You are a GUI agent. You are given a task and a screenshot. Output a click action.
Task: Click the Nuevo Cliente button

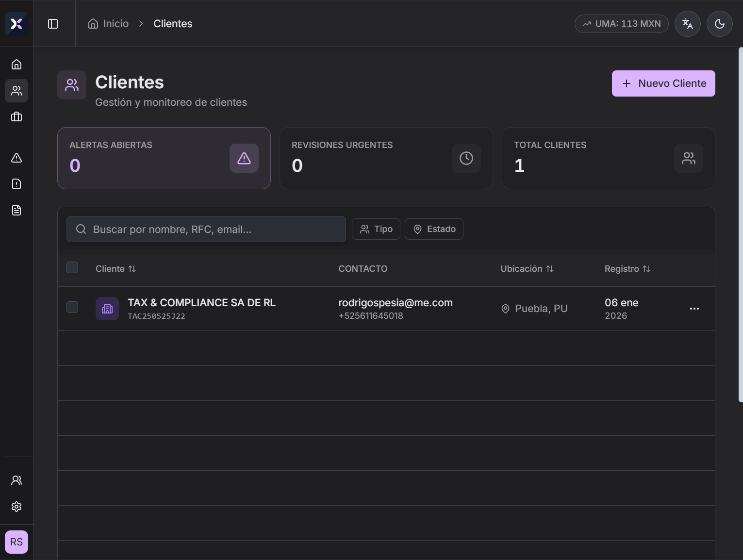(663, 83)
